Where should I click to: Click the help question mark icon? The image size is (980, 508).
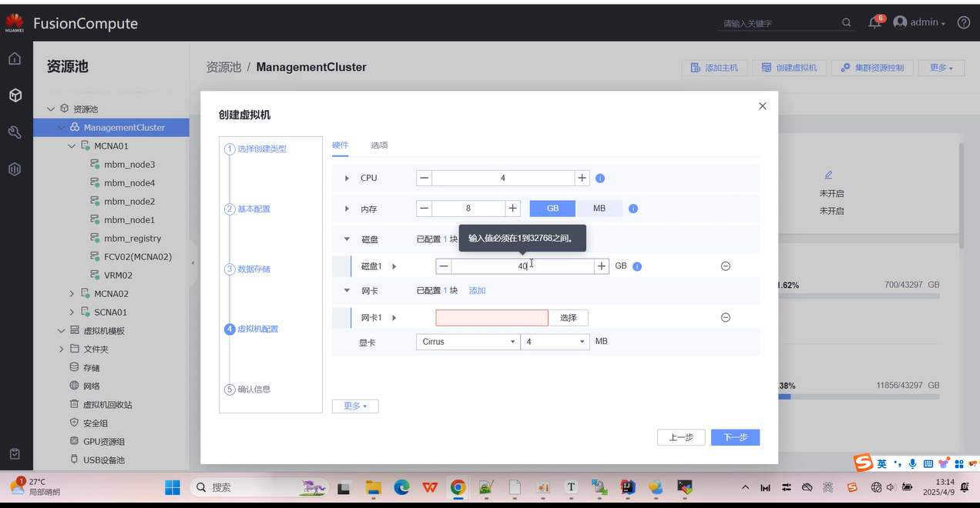(x=963, y=23)
